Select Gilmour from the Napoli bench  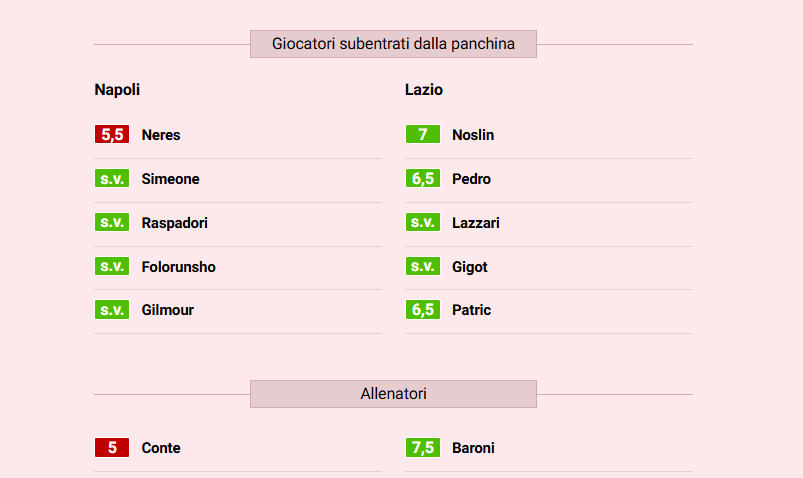point(168,310)
